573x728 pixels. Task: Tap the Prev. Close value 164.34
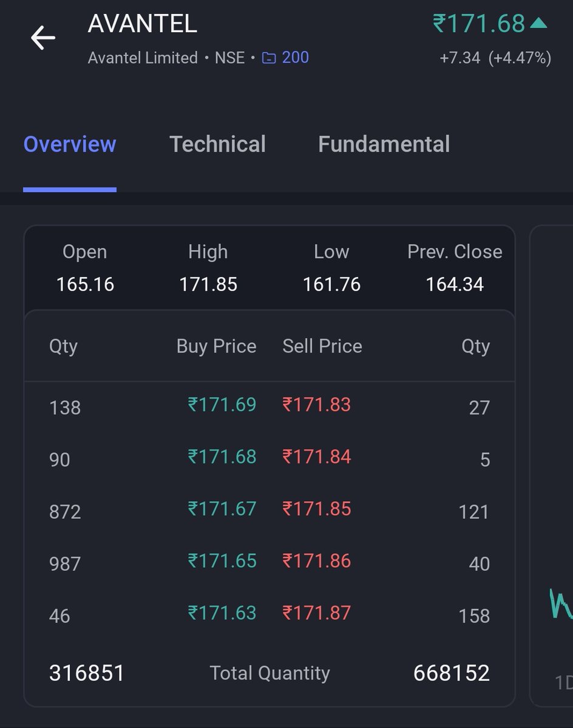(x=455, y=285)
